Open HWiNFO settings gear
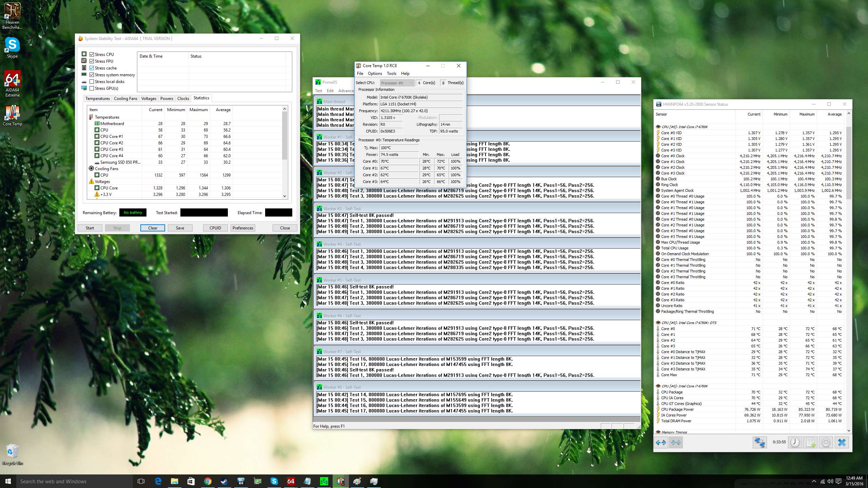 tap(826, 443)
